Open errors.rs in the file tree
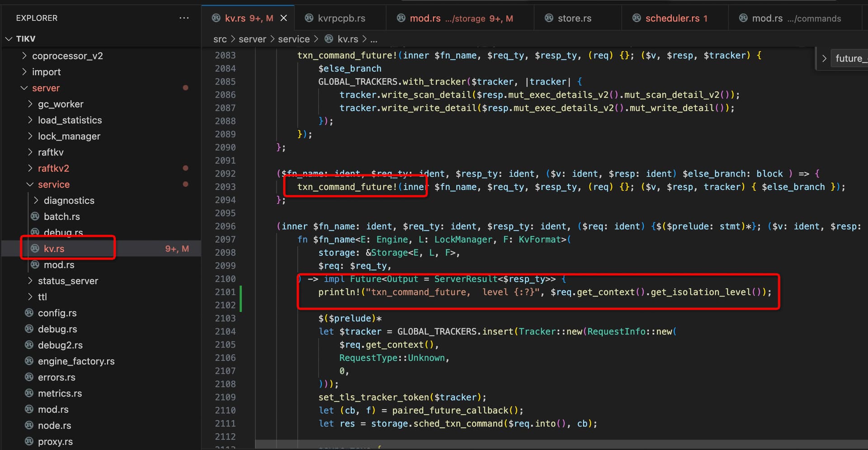 57,377
